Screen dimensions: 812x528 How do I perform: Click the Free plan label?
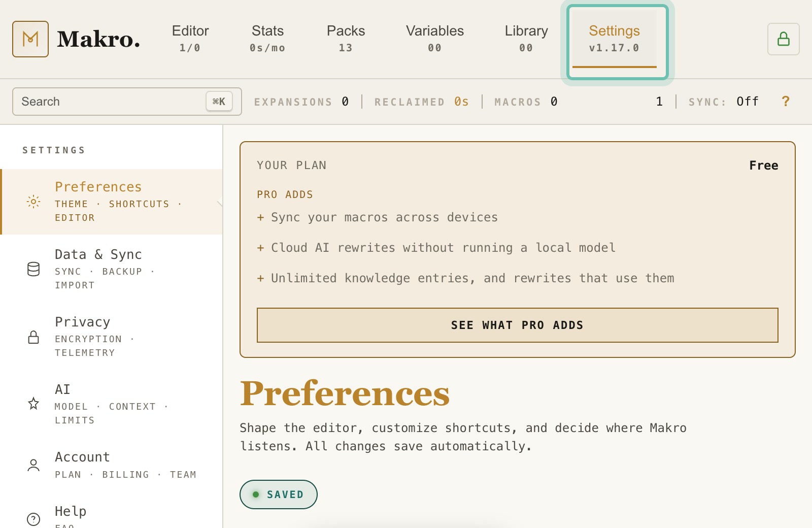(x=764, y=166)
